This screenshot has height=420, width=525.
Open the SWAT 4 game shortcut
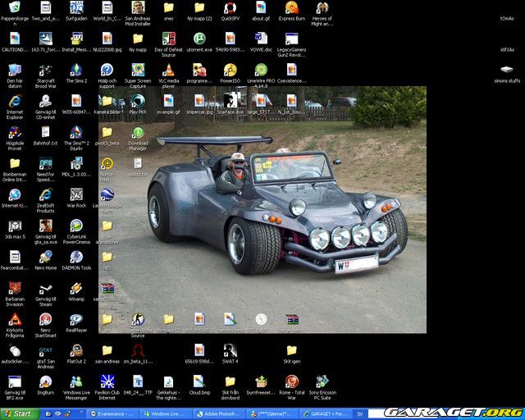tap(230, 351)
